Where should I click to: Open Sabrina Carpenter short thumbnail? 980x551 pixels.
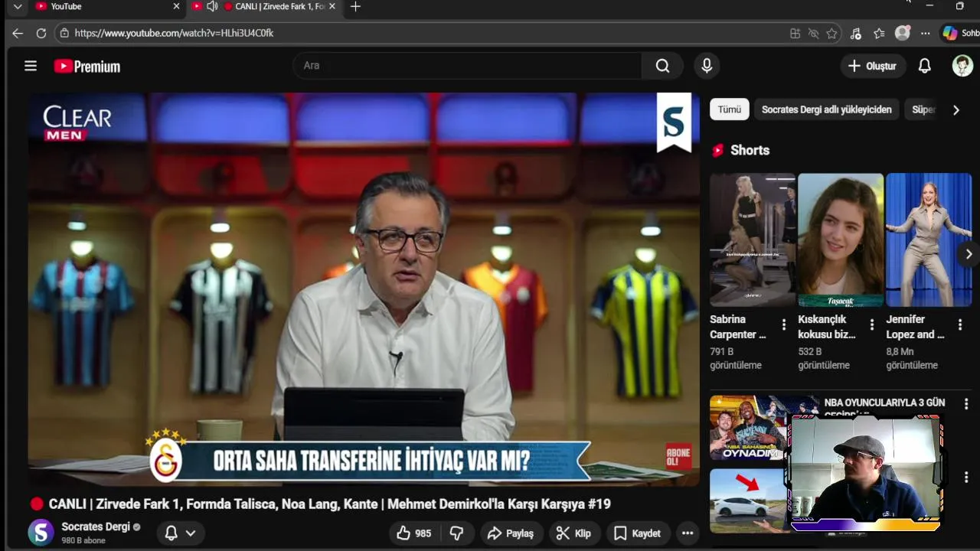[753, 240]
